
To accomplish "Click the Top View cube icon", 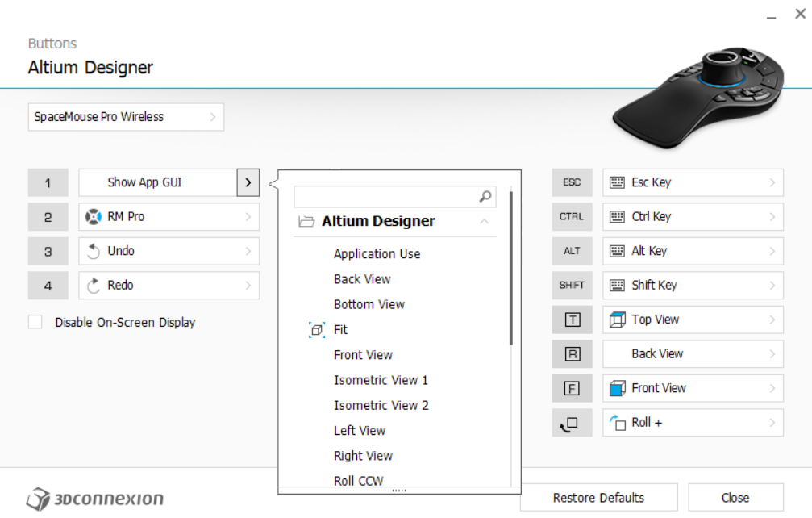I will point(618,320).
